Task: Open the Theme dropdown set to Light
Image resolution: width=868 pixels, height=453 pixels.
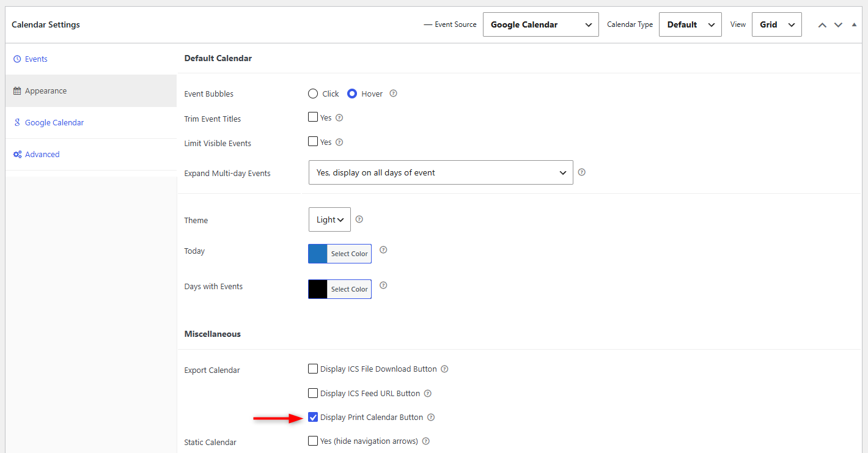Action: click(x=329, y=219)
